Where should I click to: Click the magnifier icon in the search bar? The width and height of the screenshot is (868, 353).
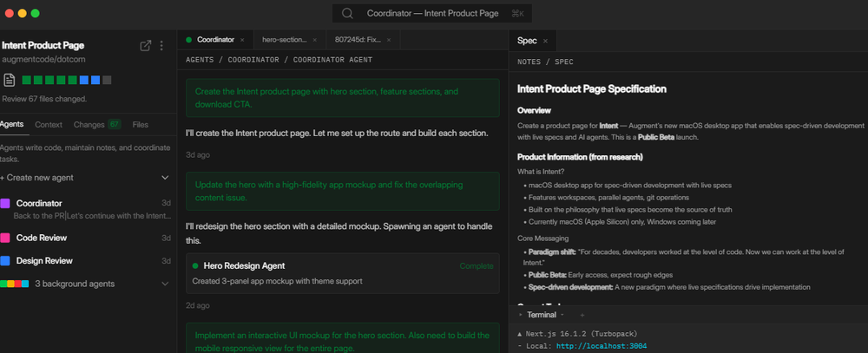tap(347, 13)
